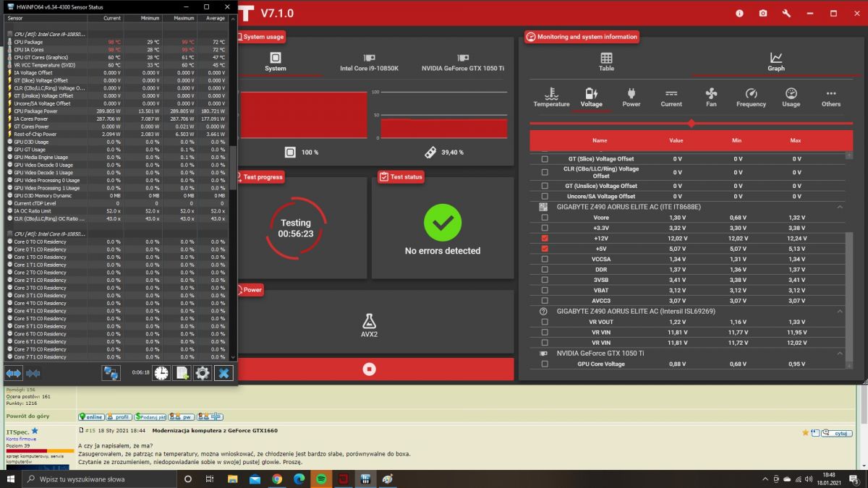Click 'Powrót do góry' link
Viewport: 868px width, 488px height.
click(x=27, y=416)
